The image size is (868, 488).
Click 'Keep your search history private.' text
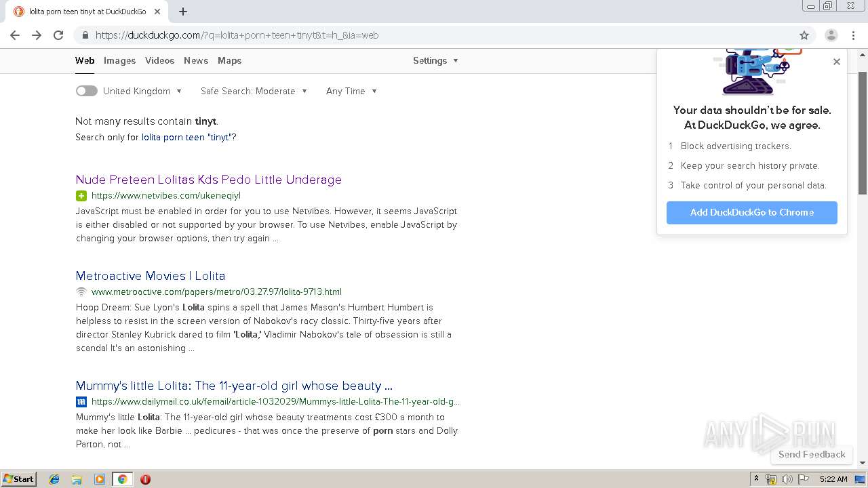(x=750, y=165)
